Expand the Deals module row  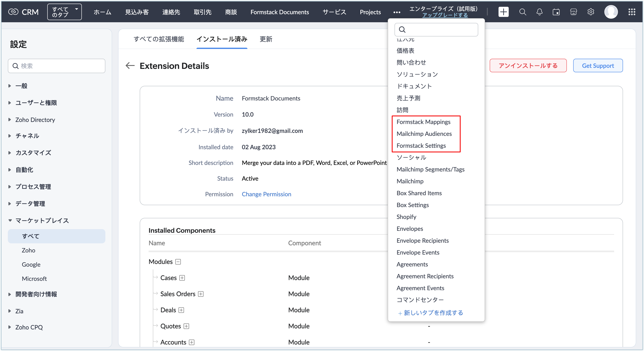[181, 310]
